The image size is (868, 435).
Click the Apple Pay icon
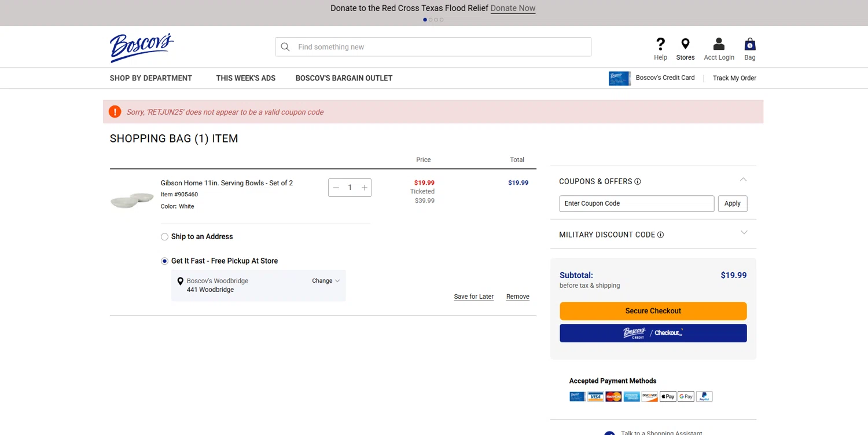[x=668, y=397]
